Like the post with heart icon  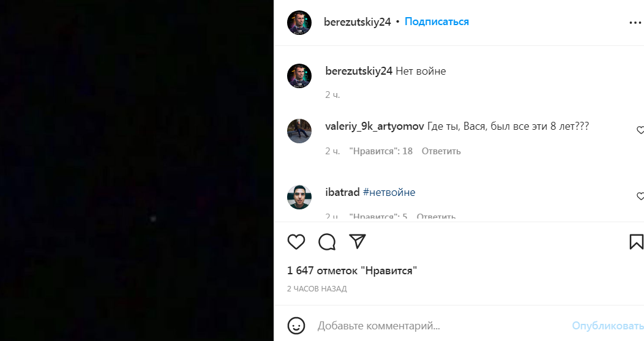point(296,242)
